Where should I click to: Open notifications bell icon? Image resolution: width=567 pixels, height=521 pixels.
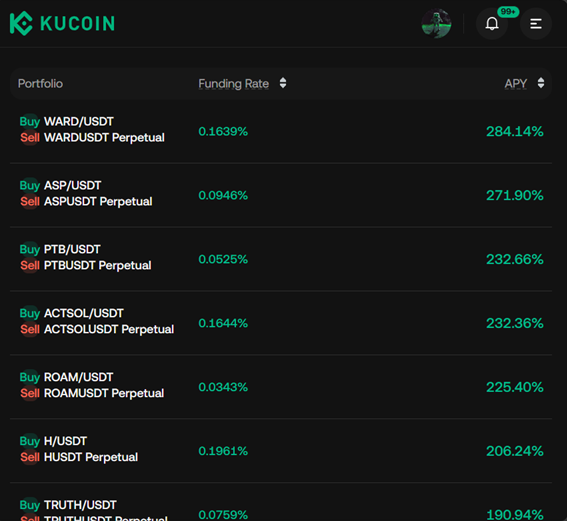point(492,24)
